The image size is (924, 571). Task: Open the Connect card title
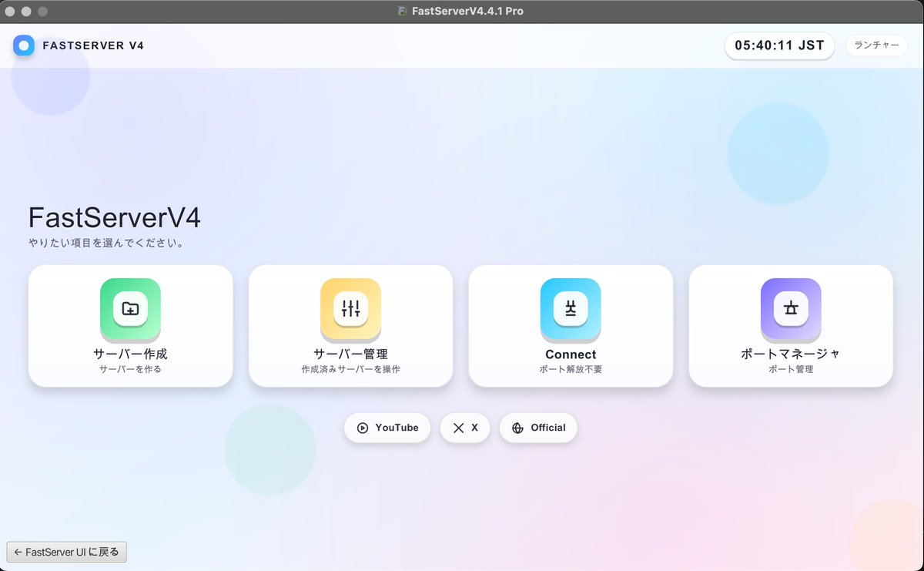571,354
